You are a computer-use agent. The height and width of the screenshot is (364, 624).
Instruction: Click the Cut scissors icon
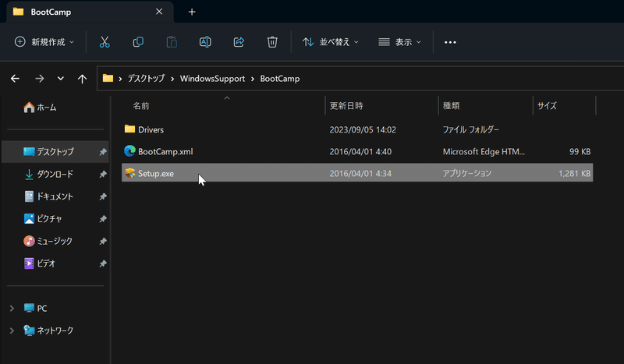tap(105, 42)
